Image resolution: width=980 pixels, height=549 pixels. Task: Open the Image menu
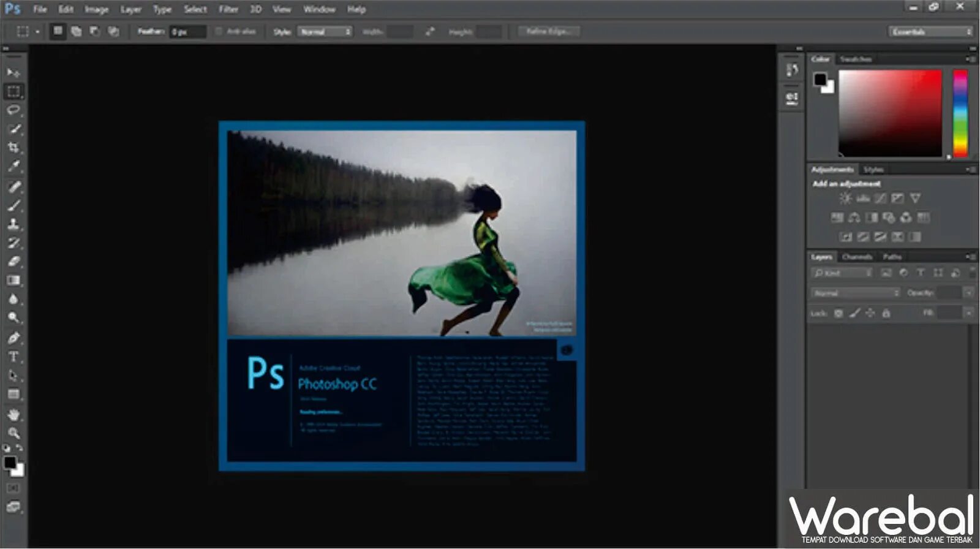(x=96, y=9)
